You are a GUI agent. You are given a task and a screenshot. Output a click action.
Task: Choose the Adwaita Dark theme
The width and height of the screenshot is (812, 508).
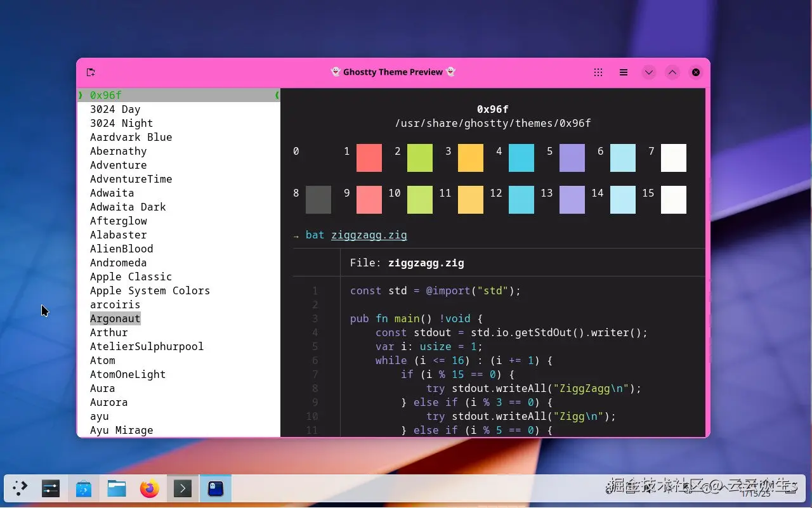[x=128, y=207]
